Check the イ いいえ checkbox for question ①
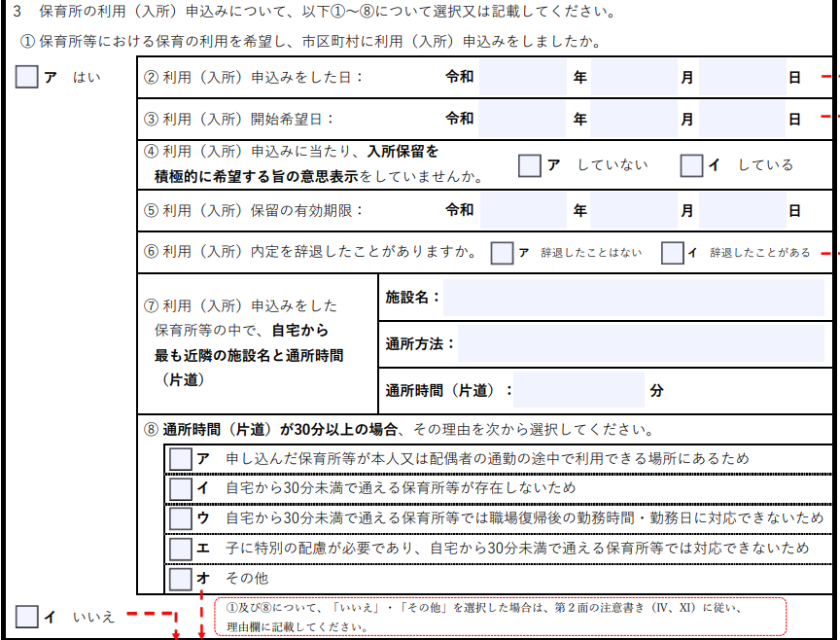 tap(27, 616)
